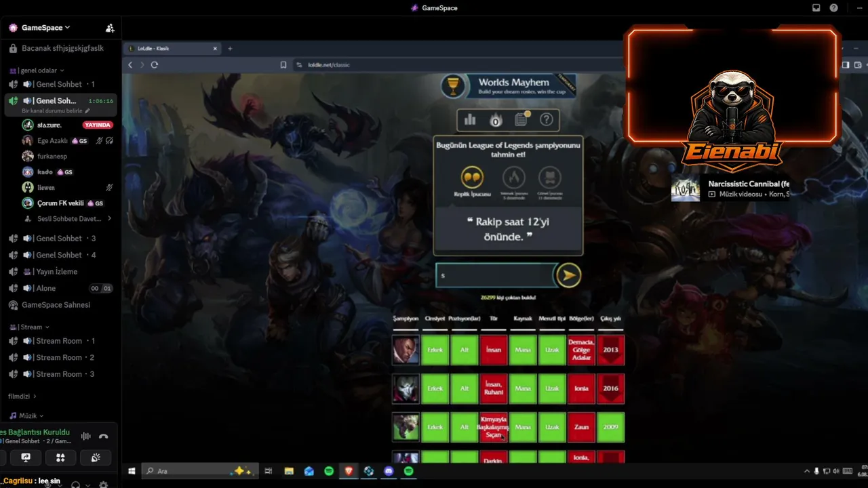Image resolution: width=868 pixels, height=488 pixels.
Task: Open the Bacanak sfhjsjgskjgfaslk locked channel
Action: (x=57, y=49)
